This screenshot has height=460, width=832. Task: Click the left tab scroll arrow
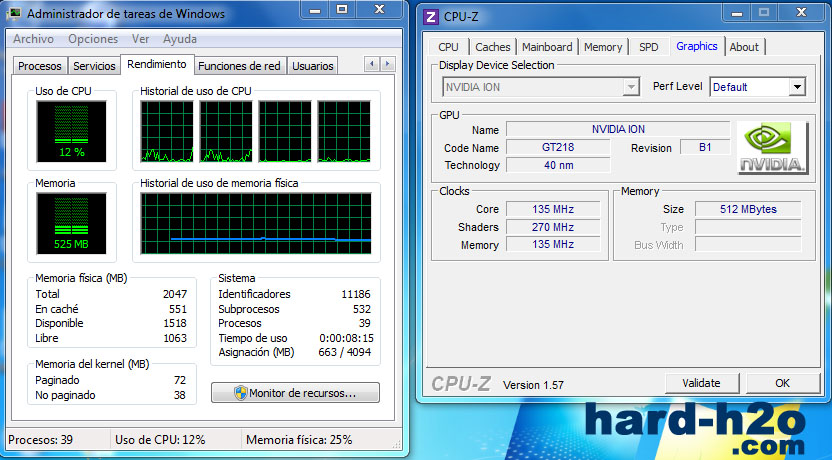(372, 64)
